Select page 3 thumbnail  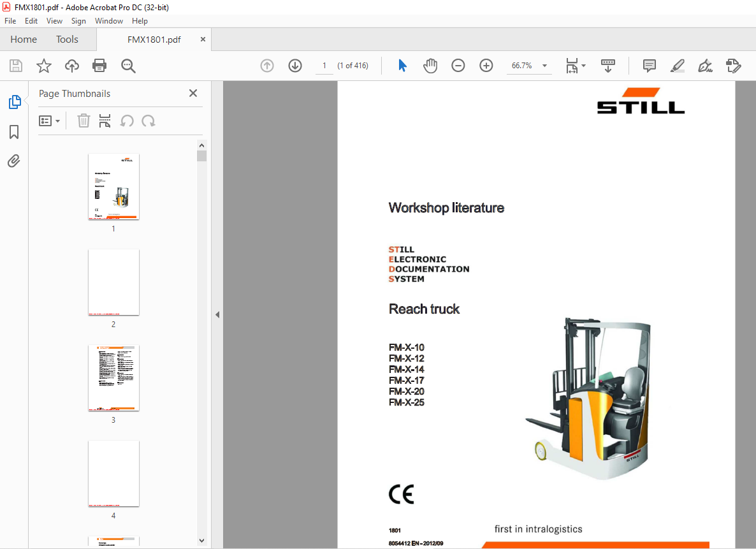(x=114, y=377)
